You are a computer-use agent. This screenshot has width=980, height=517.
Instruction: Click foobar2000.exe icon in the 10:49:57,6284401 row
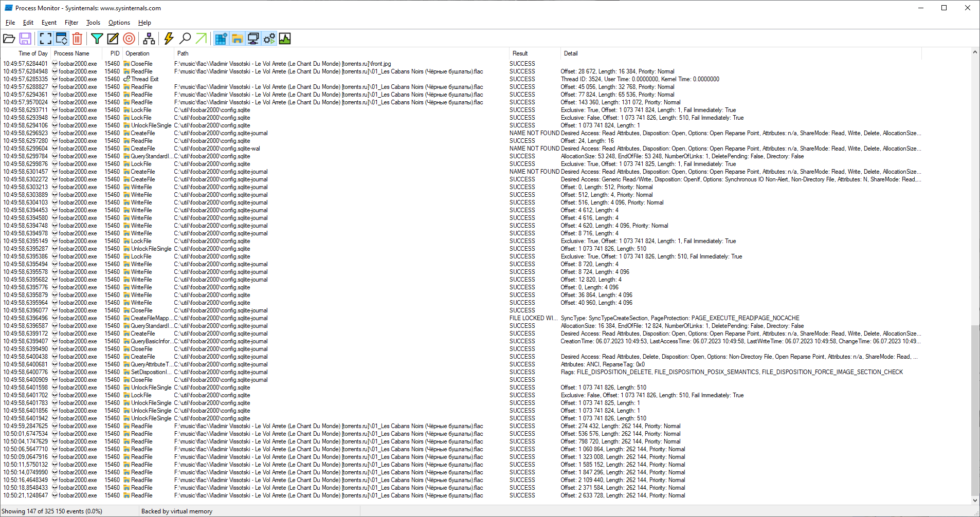tap(55, 64)
